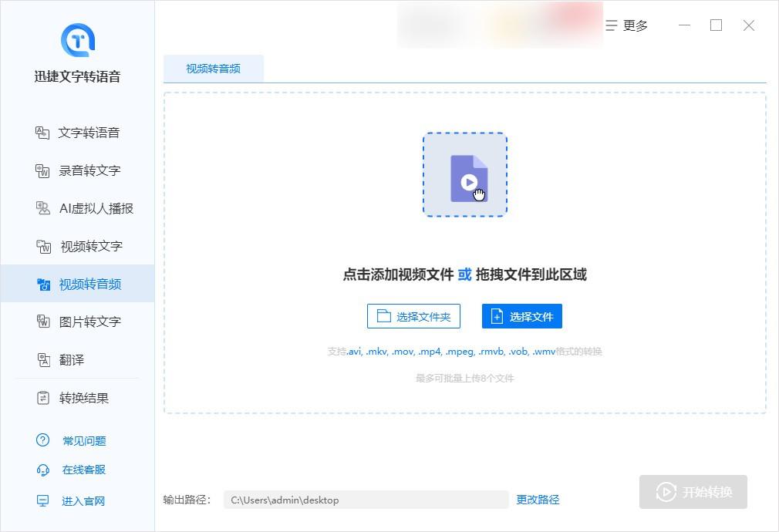
Task: Click the folder icon in 选择文件夹
Action: pos(383,316)
